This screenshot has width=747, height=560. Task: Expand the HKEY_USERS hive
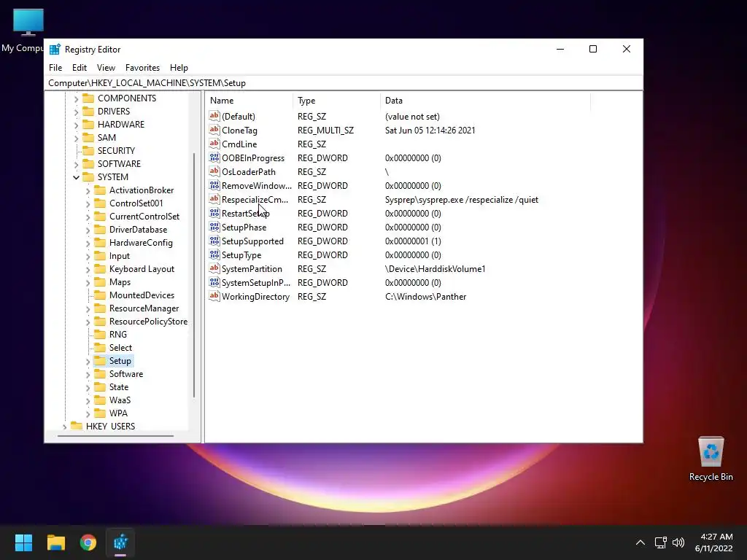click(64, 427)
